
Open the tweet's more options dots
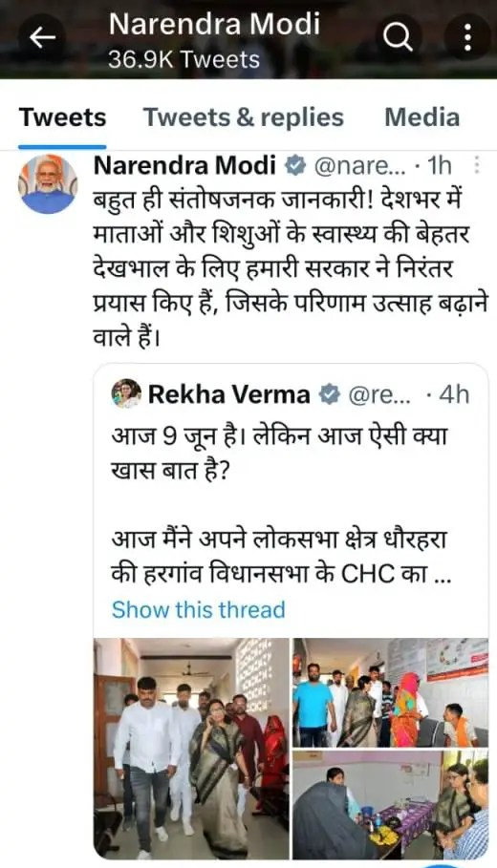point(477,165)
